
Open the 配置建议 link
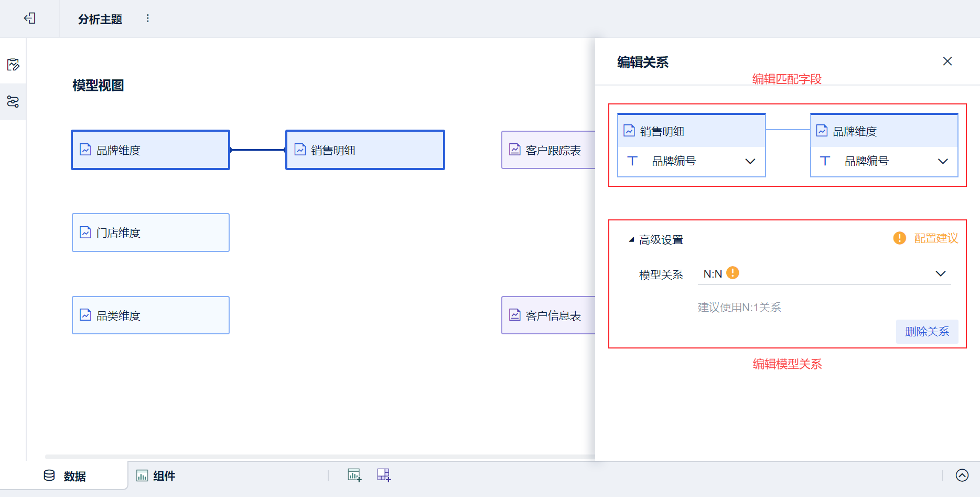pos(935,238)
